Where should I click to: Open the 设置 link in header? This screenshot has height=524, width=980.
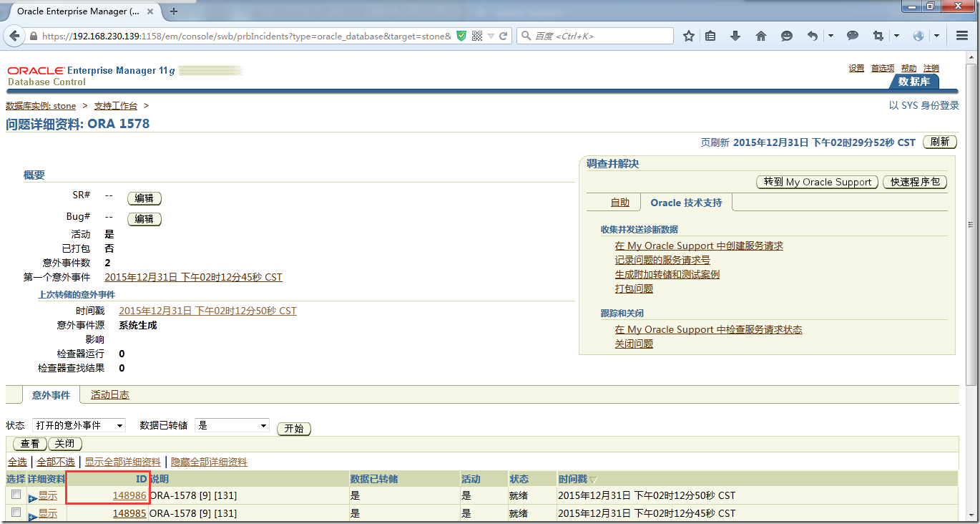856,68
